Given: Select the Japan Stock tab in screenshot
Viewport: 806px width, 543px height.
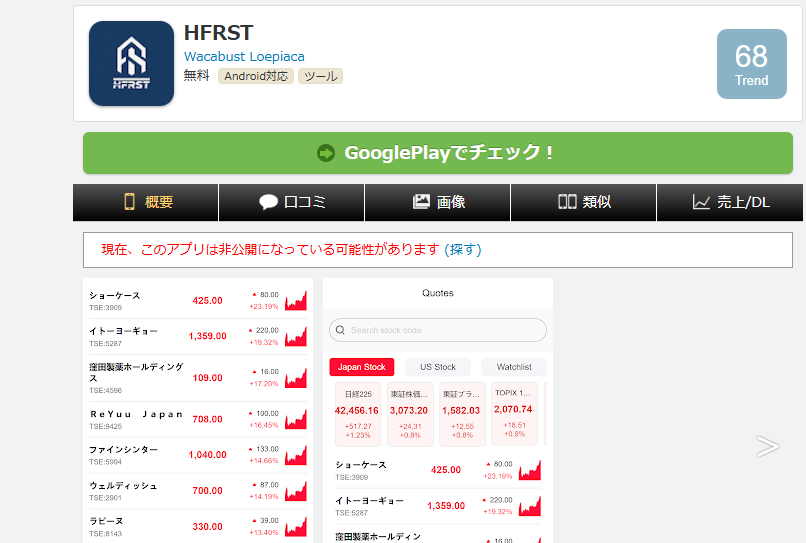Looking at the screenshot, I should tap(362, 367).
